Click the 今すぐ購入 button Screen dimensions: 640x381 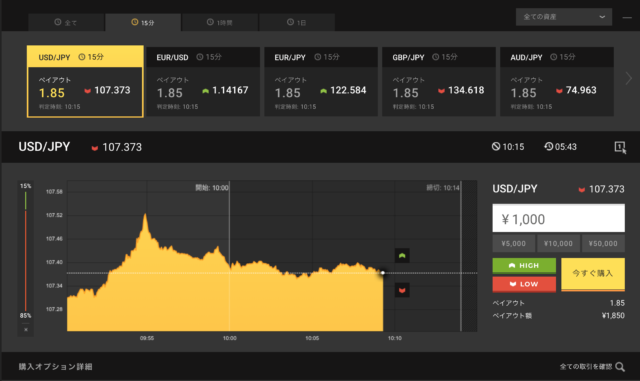pyautogui.click(x=593, y=274)
